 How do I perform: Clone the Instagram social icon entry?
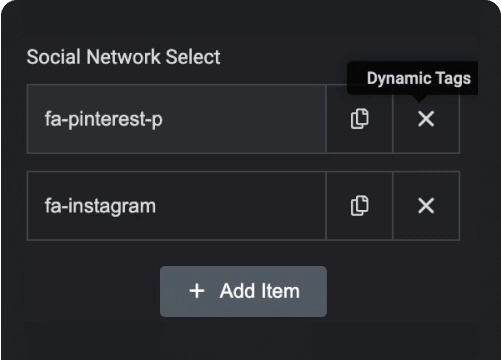tap(359, 206)
